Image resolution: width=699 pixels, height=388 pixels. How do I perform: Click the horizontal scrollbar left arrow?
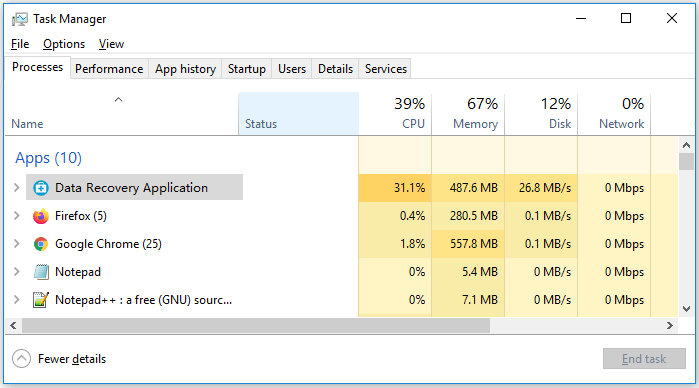click(13, 326)
